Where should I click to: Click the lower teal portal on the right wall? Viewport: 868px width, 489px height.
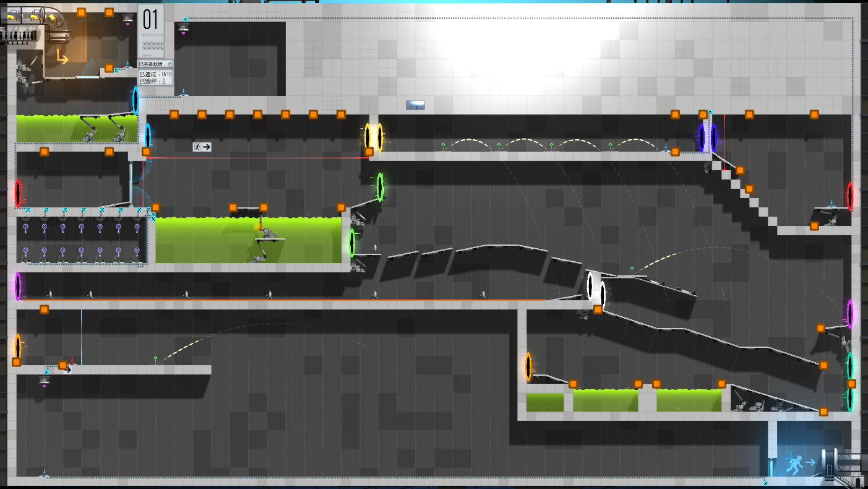click(x=850, y=399)
